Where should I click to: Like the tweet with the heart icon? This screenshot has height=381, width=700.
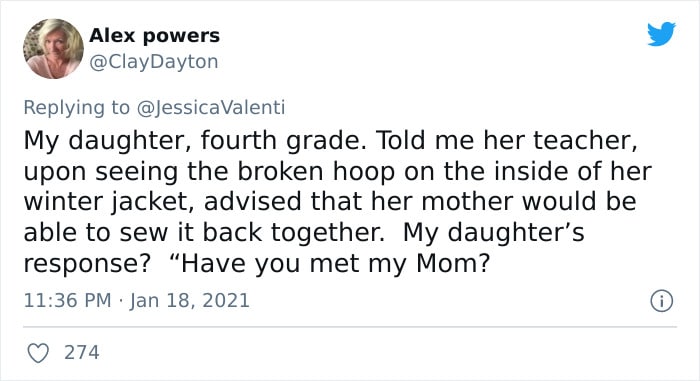38,353
